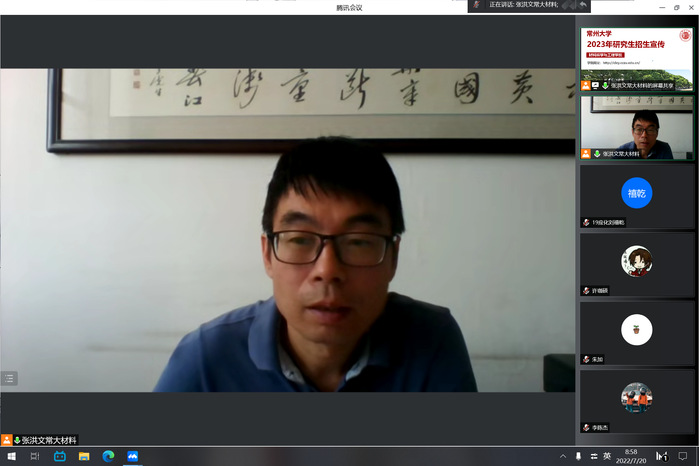Click the list menu icon on video

click(x=9, y=378)
